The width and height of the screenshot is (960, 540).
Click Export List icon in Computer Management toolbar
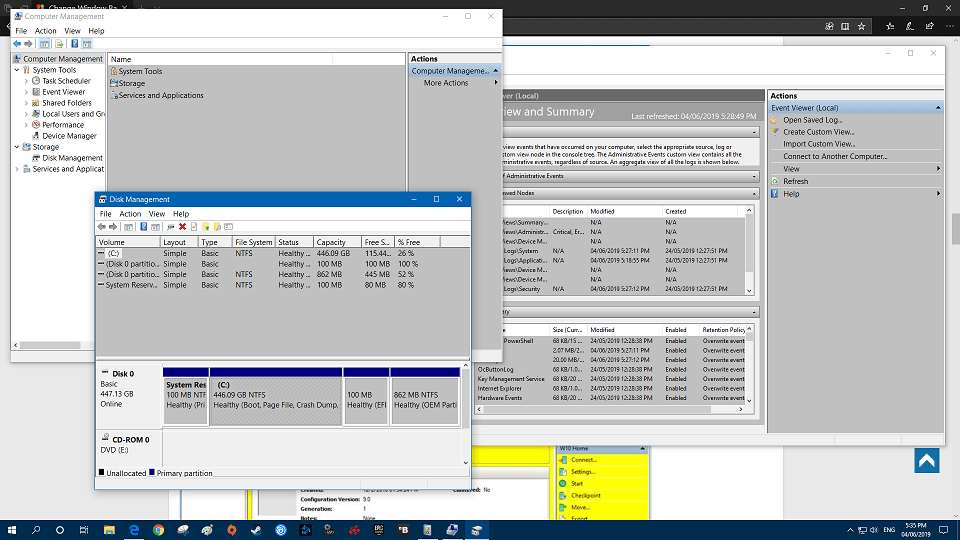point(59,44)
